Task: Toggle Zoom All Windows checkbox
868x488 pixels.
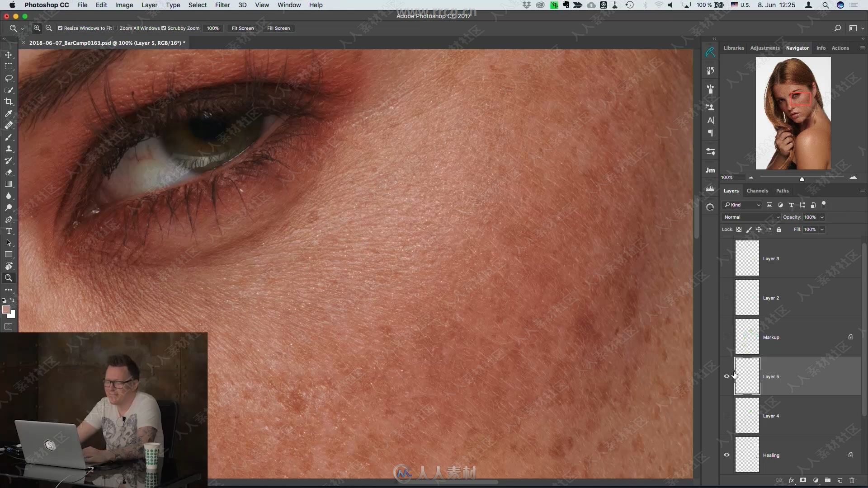Action: (116, 28)
